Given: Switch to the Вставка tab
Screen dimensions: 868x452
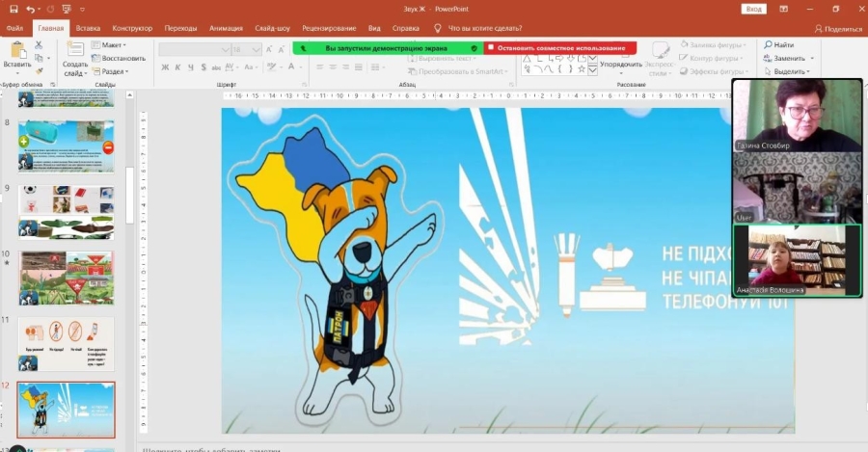Looking at the screenshot, I should pyautogui.click(x=88, y=28).
